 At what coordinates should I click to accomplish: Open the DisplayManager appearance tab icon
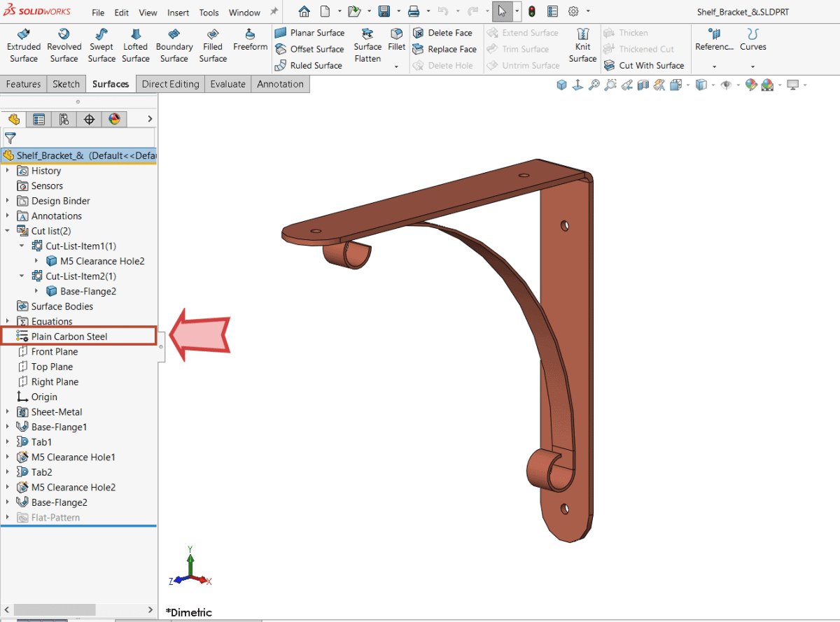tap(114, 120)
